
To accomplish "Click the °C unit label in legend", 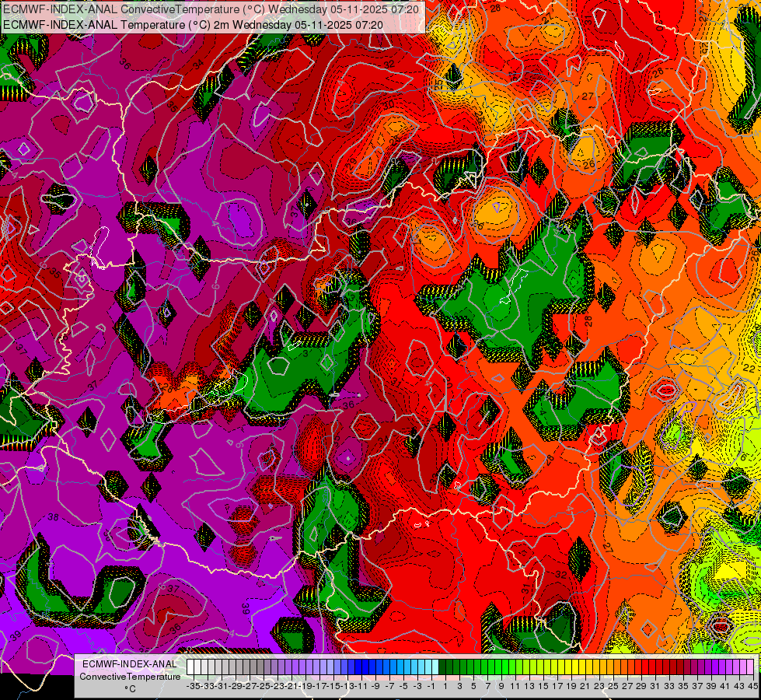I will (x=130, y=689).
